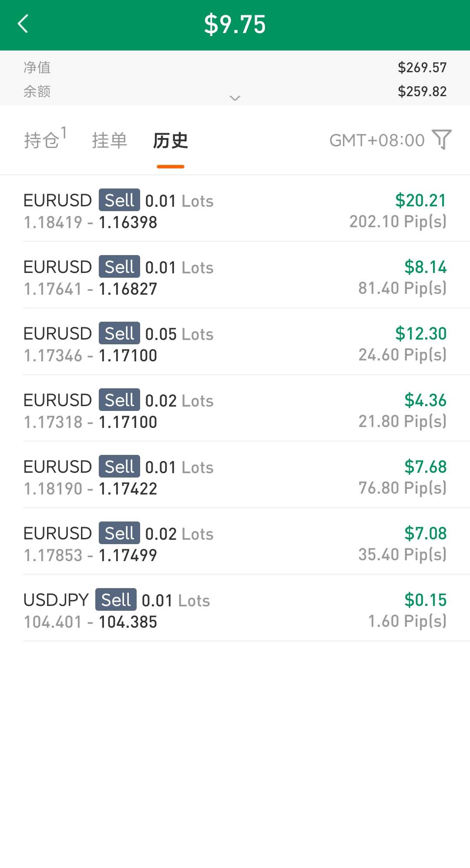Open EURUSD trade with $7.08 profit
470x868 pixels.
tap(235, 544)
